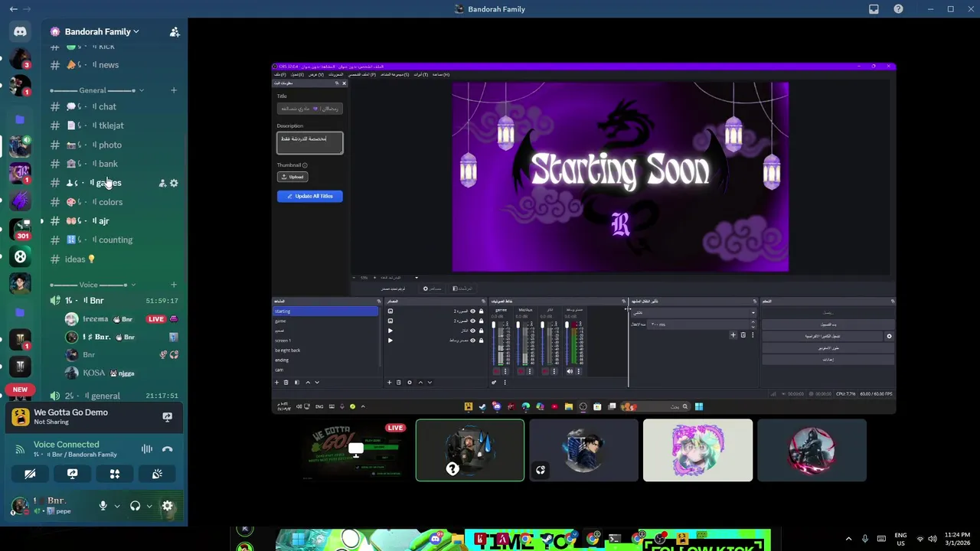Open Discord user settings gear
The width and height of the screenshot is (980, 551).
pos(168,506)
